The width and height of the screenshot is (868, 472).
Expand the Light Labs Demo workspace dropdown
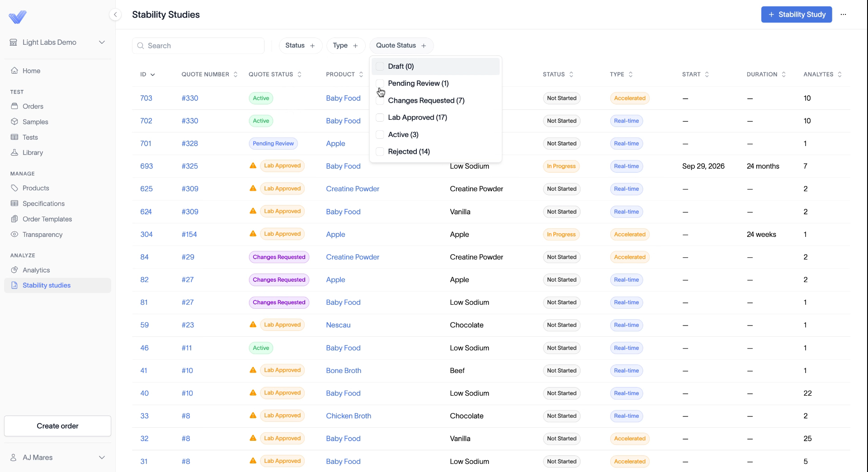[57, 42]
